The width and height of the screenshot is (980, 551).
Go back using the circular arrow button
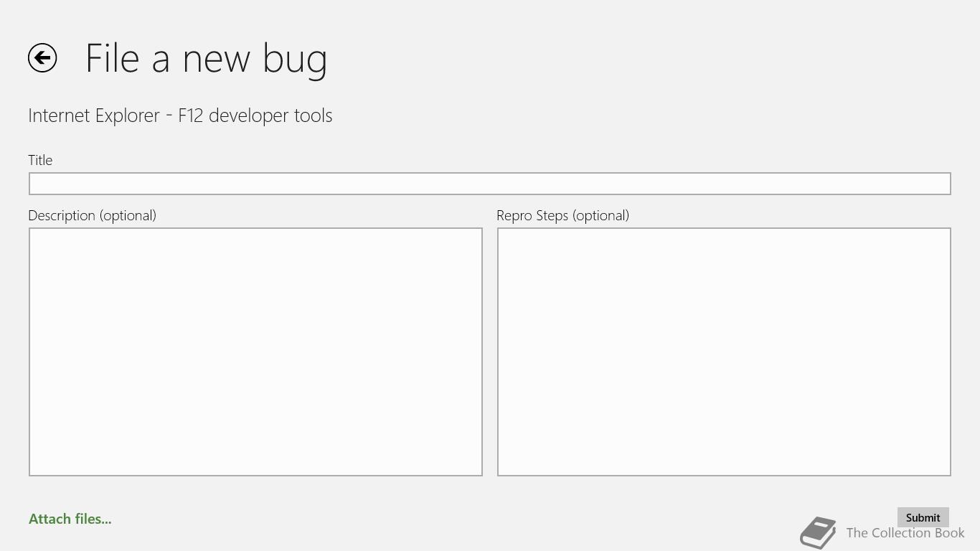[x=42, y=58]
